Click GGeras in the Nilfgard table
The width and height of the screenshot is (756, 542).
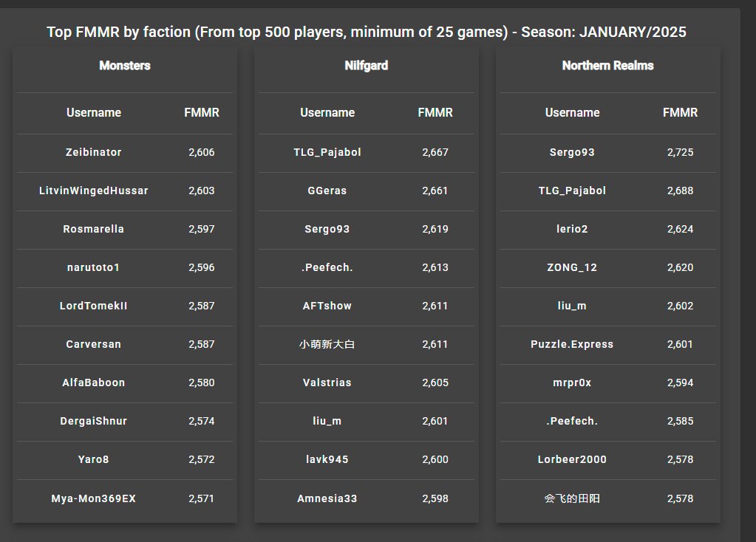327,191
